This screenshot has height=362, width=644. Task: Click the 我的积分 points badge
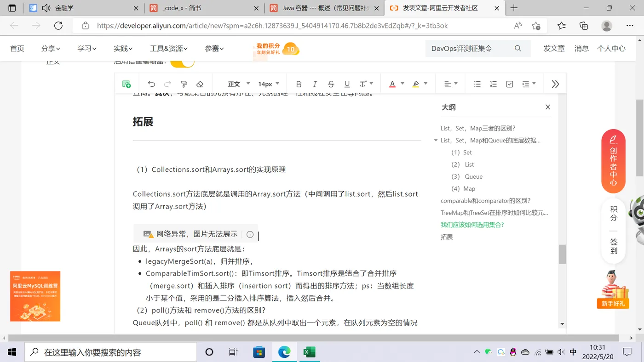276,49
